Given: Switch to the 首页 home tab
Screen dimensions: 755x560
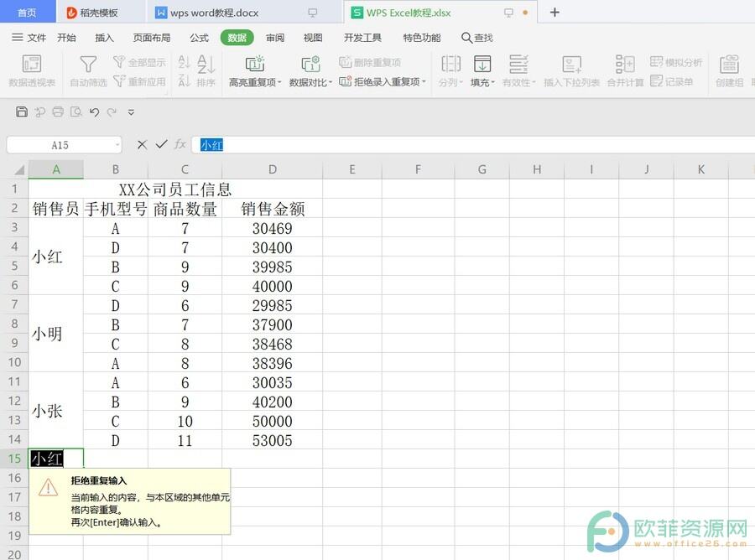Looking at the screenshot, I should point(27,13).
